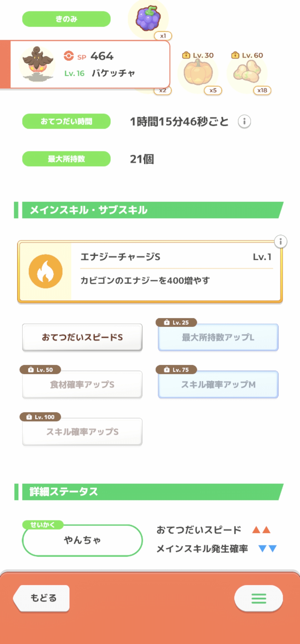The image size is (300, 644).
Task: Tap locked スキル確率アップM sub skill
Action: point(218,385)
